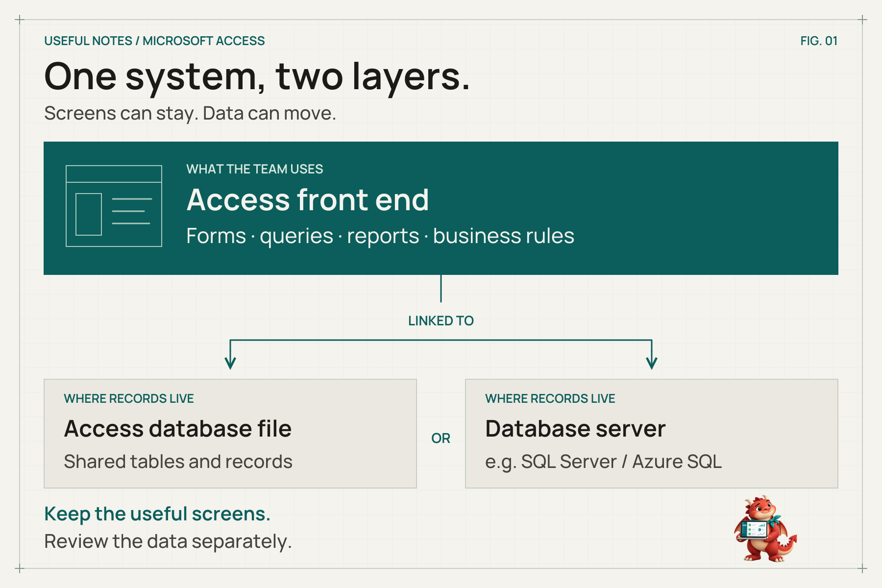Click 'e.g. SQL Server / Azure SQL' text
This screenshot has width=882, height=588.
tap(604, 462)
